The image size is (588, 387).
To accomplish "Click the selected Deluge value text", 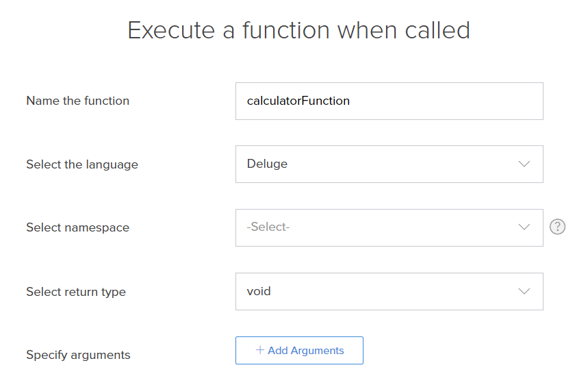I will click(x=267, y=164).
